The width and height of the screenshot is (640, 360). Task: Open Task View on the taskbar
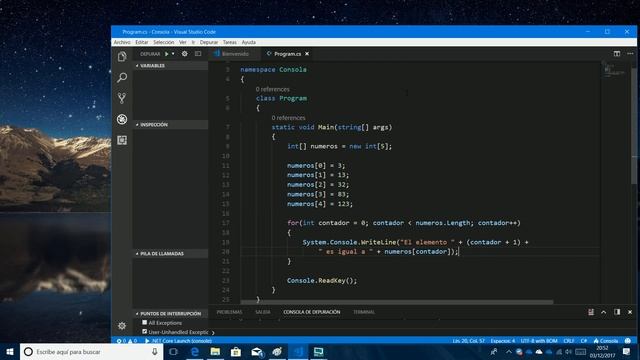point(173,352)
